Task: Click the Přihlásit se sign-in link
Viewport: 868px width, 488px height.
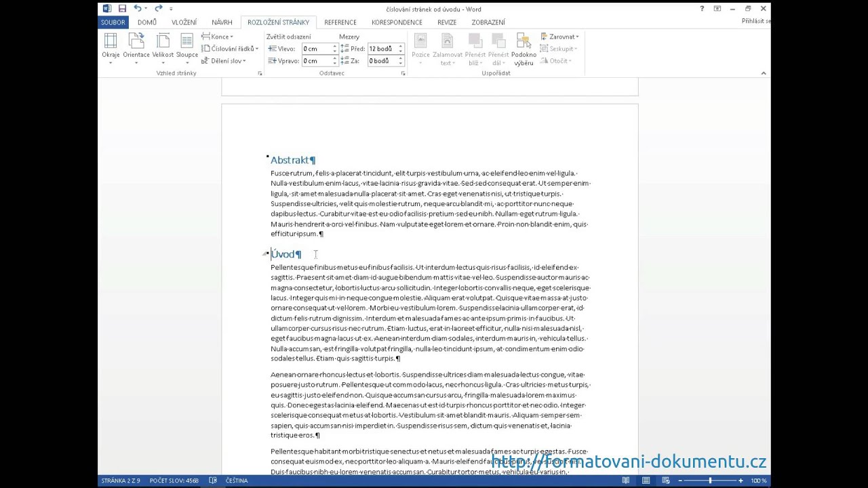Action: tap(756, 21)
